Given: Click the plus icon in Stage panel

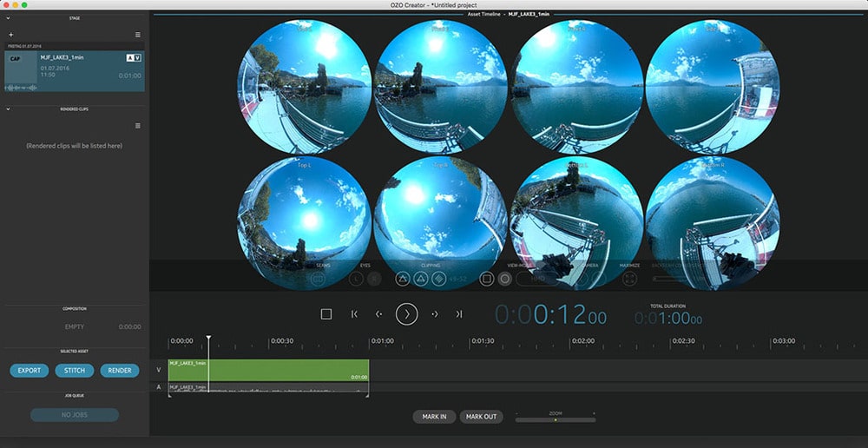Looking at the screenshot, I should pyautogui.click(x=10, y=35).
